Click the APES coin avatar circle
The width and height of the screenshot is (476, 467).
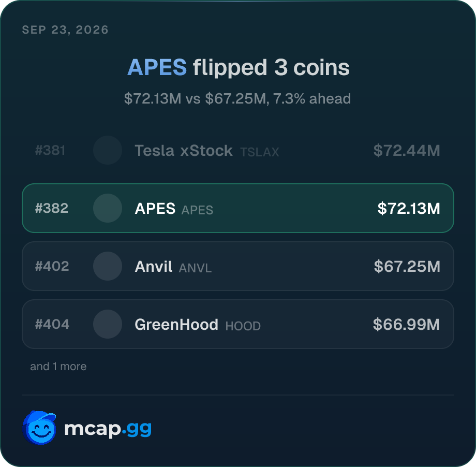pos(108,208)
